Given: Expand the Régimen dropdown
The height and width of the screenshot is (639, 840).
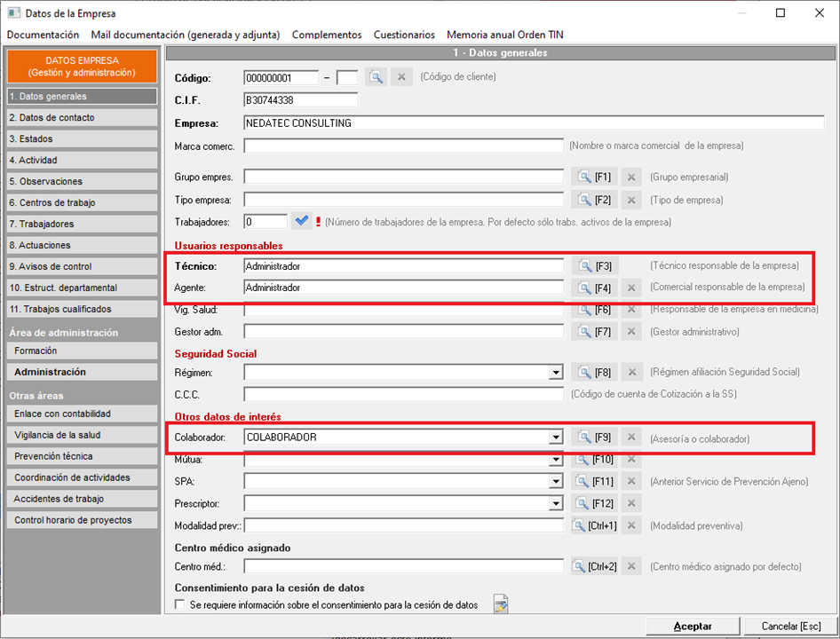Looking at the screenshot, I should coord(556,373).
